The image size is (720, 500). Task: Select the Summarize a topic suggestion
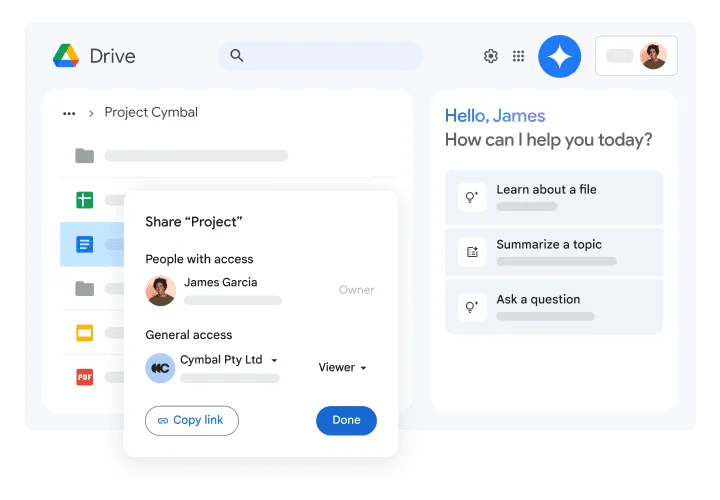tap(554, 252)
